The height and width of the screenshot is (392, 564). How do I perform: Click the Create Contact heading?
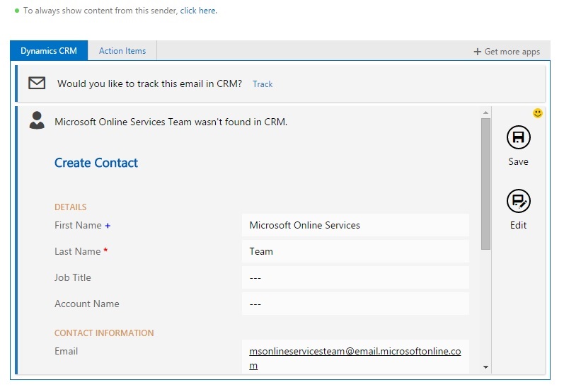(x=96, y=163)
